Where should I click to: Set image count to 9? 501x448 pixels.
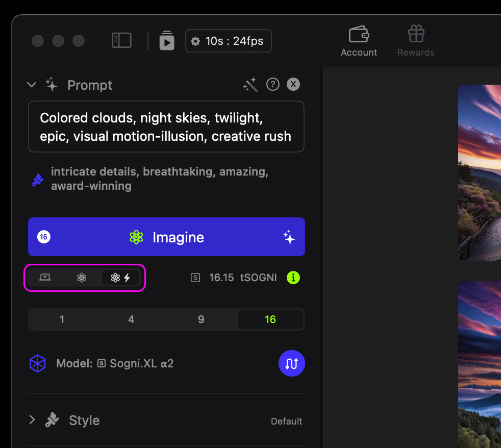click(201, 319)
